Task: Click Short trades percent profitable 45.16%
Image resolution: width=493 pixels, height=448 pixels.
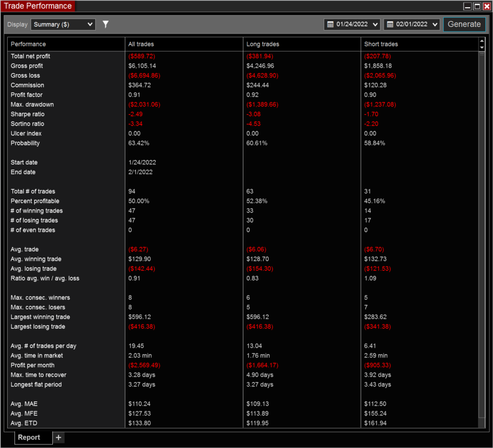Action: click(x=374, y=201)
